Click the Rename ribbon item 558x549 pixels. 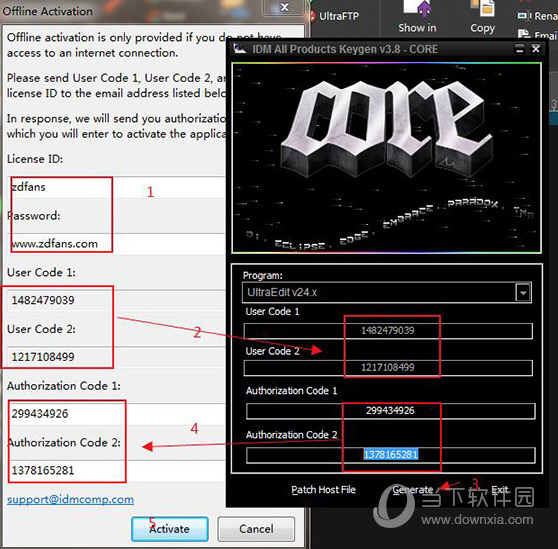coord(537,16)
